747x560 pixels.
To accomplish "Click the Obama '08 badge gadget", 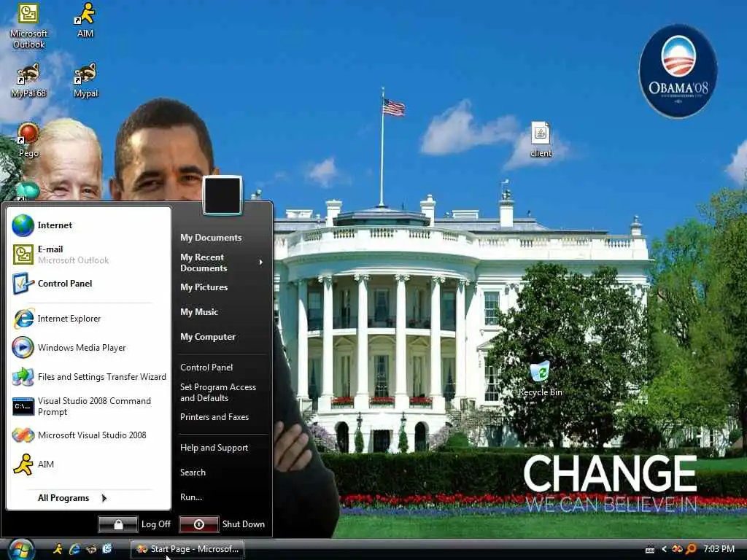I will point(678,71).
